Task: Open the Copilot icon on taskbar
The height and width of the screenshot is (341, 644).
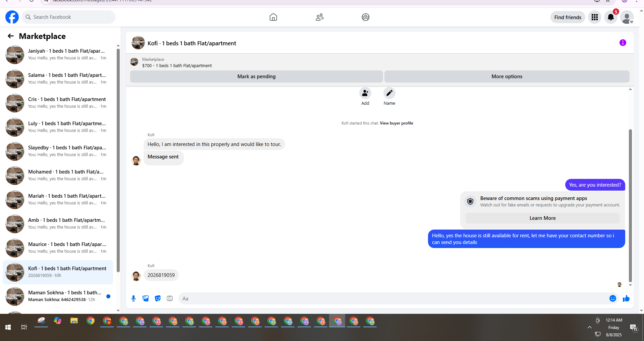Action: pos(58,321)
